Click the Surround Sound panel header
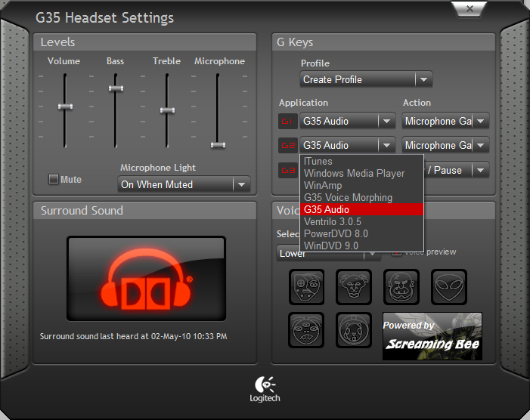Image resolution: width=530 pixels, height=420 pixels. 145,211
